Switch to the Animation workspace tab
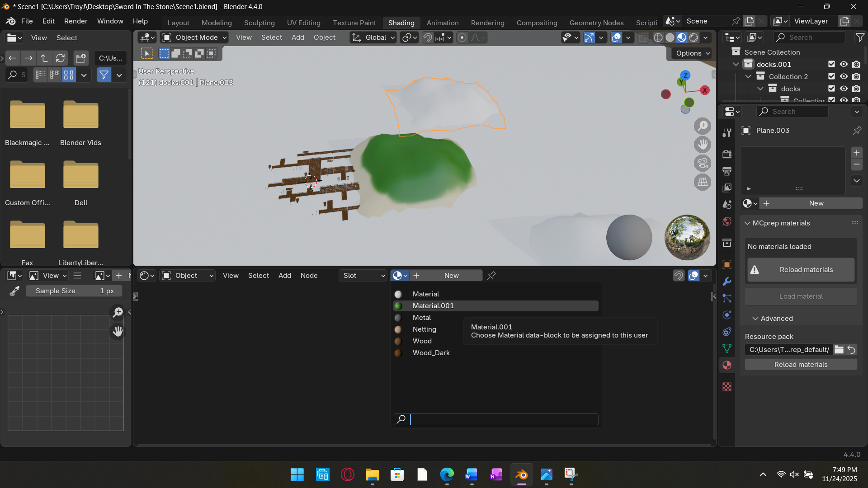Viewport: 868px width, 488px height. pyautogui.click(x=443, y=23)
